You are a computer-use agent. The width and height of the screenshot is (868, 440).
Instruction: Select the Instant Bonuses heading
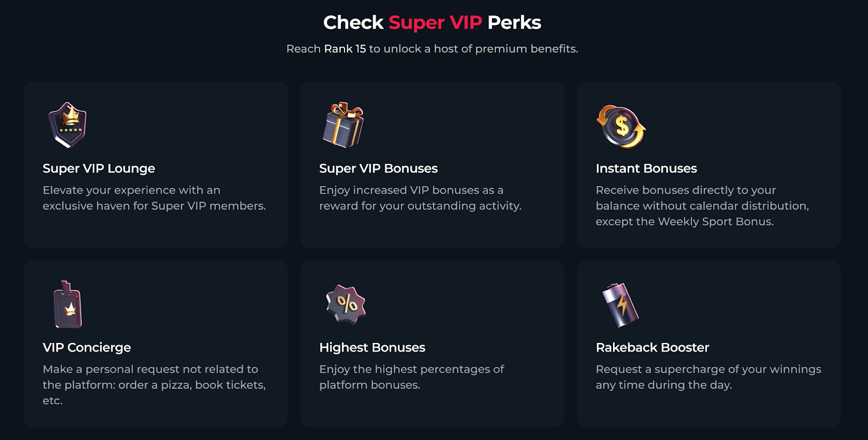646,169
